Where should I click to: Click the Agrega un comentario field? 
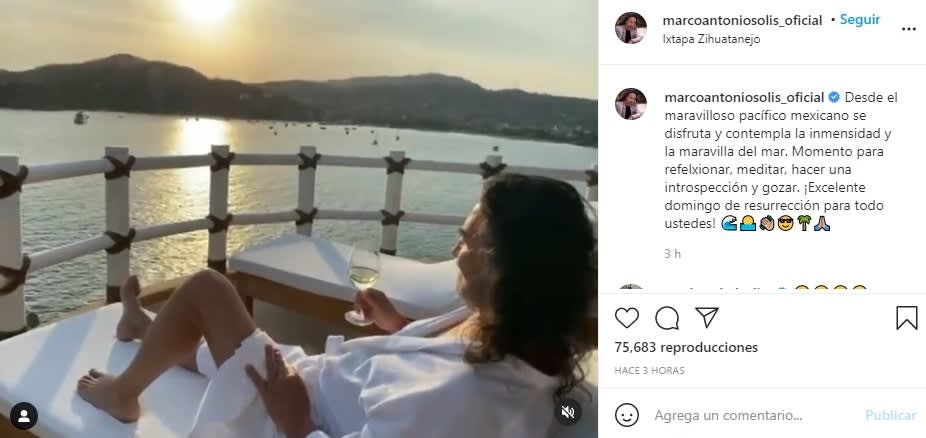click(750, 415)
